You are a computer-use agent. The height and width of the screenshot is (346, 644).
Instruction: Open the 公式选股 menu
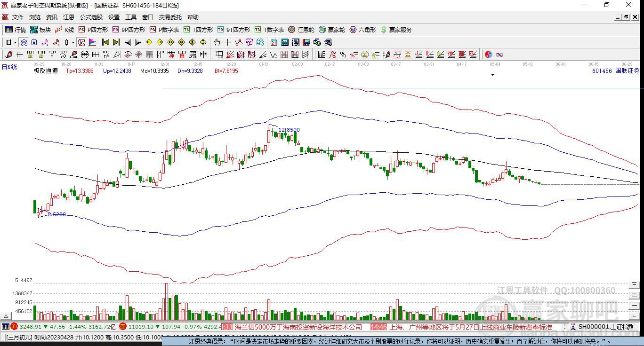(x=91, y=17)
